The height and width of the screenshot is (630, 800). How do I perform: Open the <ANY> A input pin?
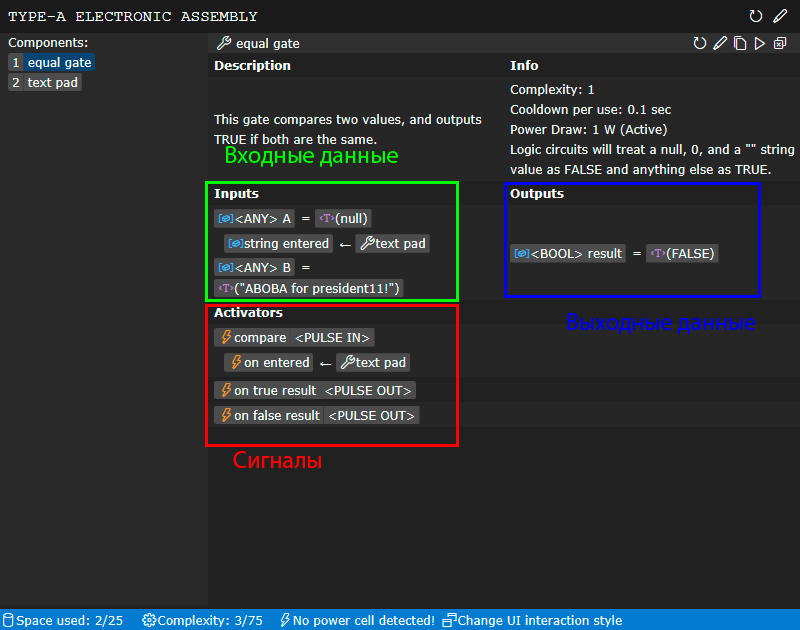(255, 219)
